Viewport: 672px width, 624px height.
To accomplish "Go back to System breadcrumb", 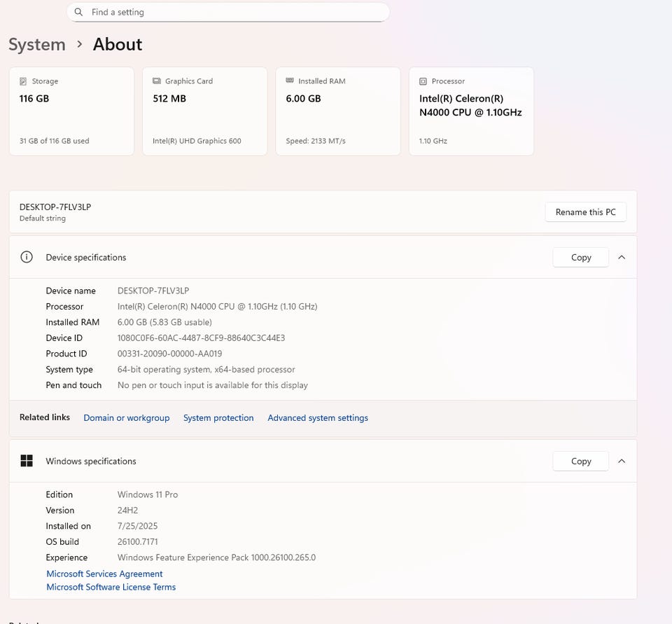I will point(37,44).
